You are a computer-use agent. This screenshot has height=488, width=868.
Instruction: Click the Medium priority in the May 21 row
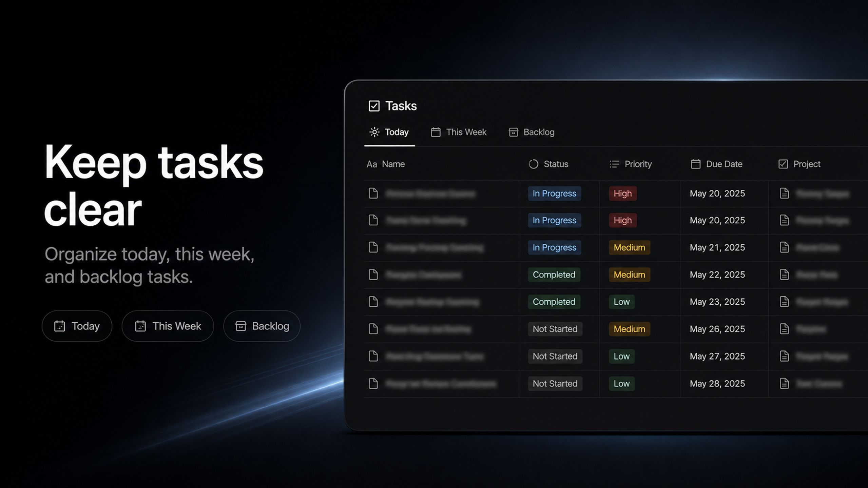tap(629, 247)
